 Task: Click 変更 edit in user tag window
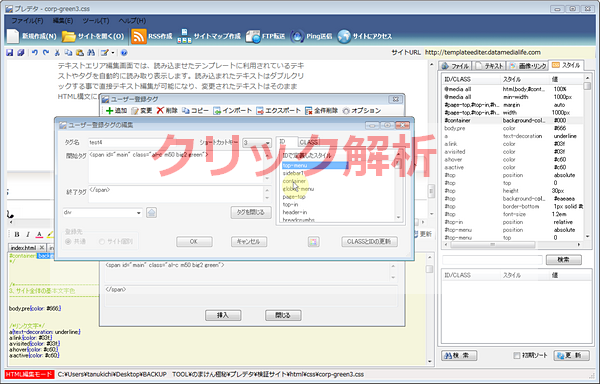[142, 111]
